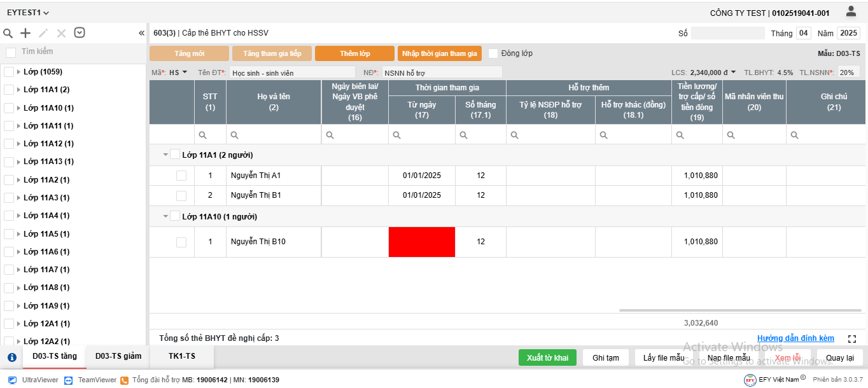Tick the Đóng lớp checkbox

[493, 53]
